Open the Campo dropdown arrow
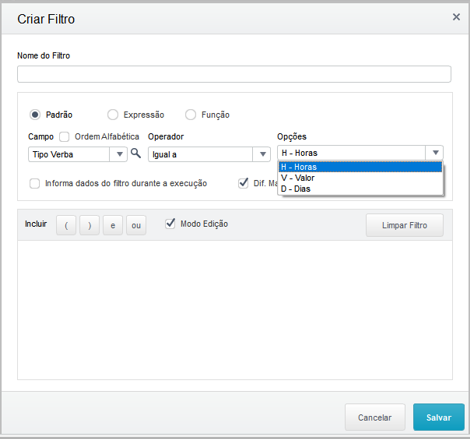The width and height of the screenshot is (470, 439). click(119, 154)
